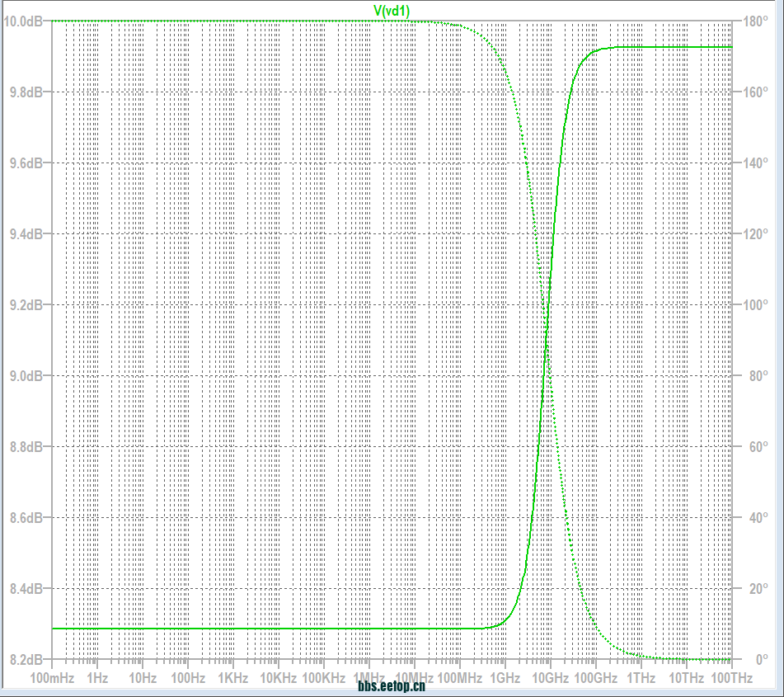Click the 100mHz frequency axis label
The image size is (784, 697).
pyautogui.click(x=53, y=678)
